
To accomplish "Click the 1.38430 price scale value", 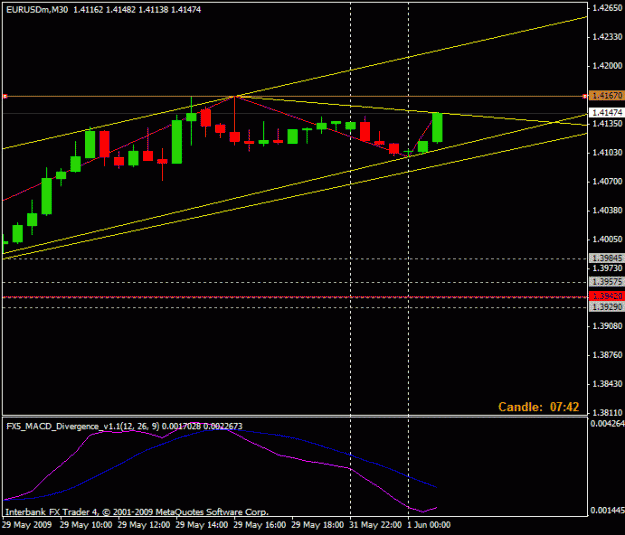I will click(607, 384).
